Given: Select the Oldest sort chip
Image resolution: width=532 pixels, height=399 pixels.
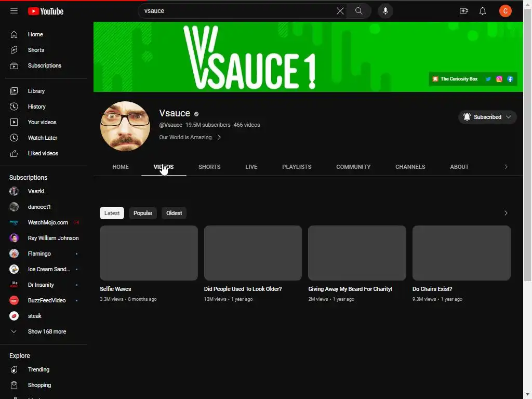Looking at the screenshot, I should pos(174,213).
